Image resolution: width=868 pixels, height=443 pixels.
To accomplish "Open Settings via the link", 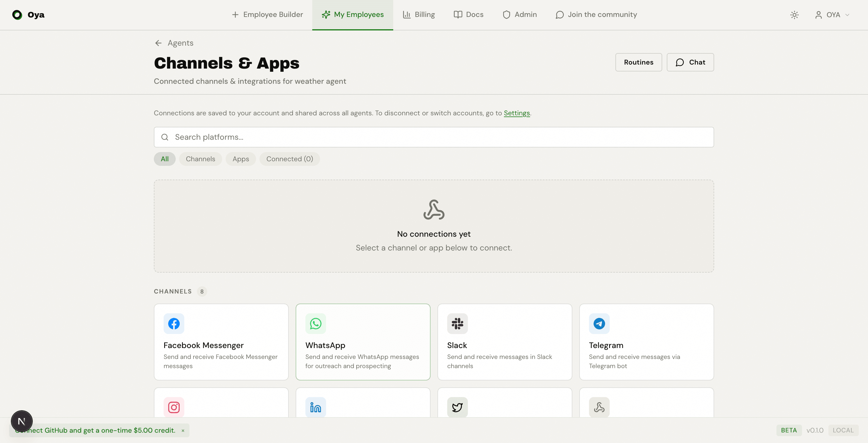I will [x=517, y=113].
